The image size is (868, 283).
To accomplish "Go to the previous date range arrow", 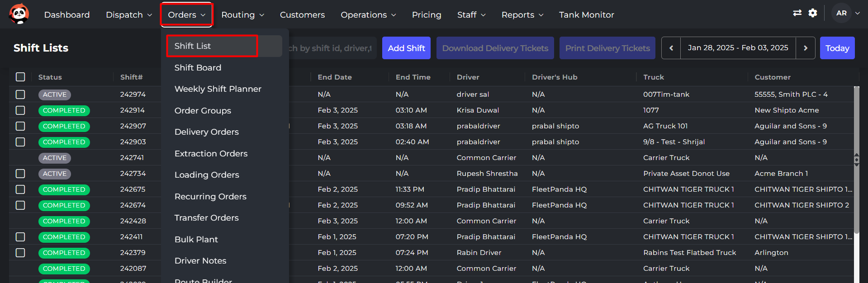I will [x=671, y=48].
